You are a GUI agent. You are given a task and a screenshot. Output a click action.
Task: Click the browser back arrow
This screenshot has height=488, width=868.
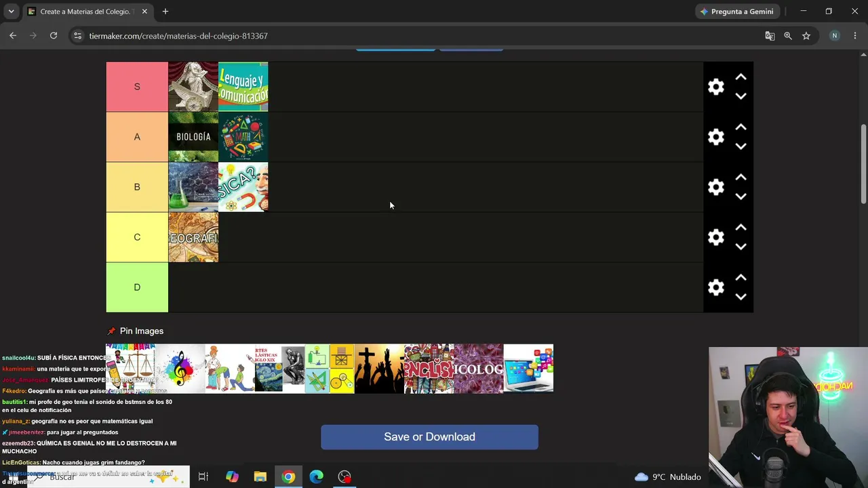click(13, 36)
